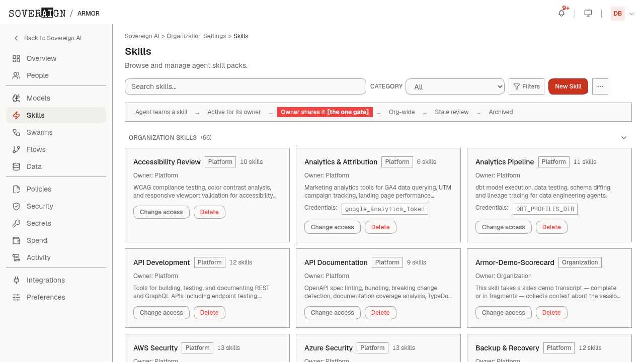Change access for Analytics & Attribution
The height and width of the screenshot is (362, 644).
(x=333, y=227)
